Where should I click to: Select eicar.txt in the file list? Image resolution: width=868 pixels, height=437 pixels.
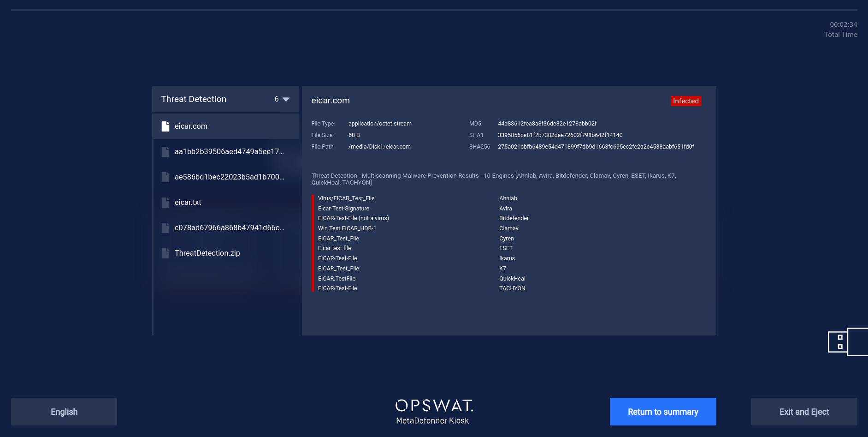pos(225,203)
